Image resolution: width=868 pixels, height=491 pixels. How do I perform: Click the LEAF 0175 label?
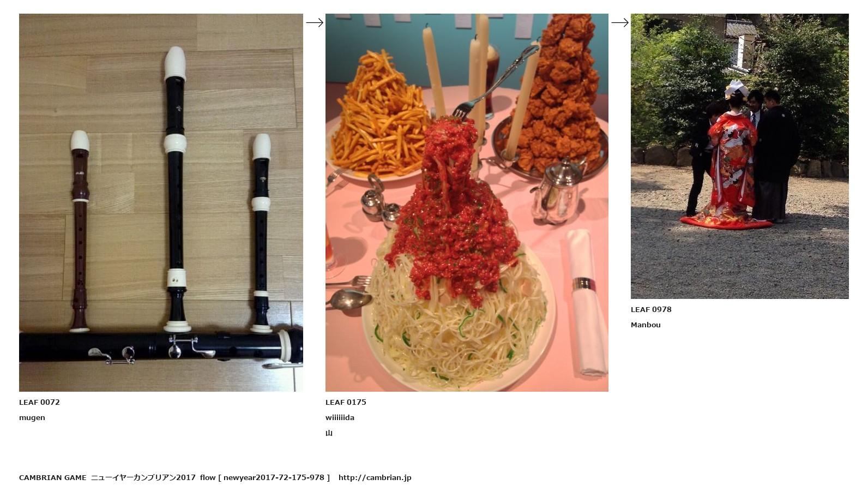tap(346, 402)
